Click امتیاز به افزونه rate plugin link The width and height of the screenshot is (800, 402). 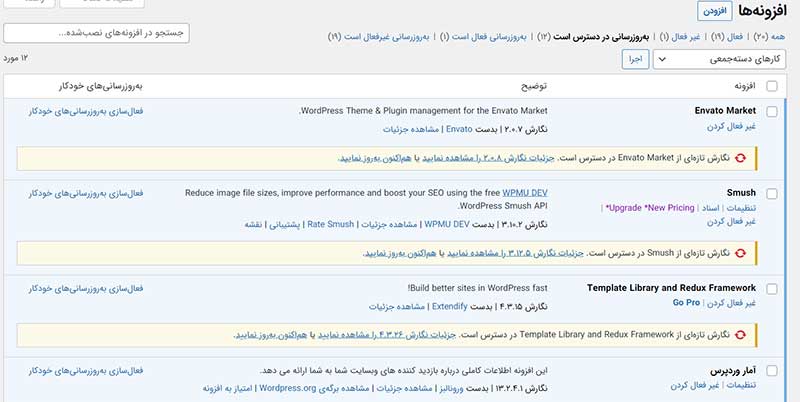coord(227,389)
